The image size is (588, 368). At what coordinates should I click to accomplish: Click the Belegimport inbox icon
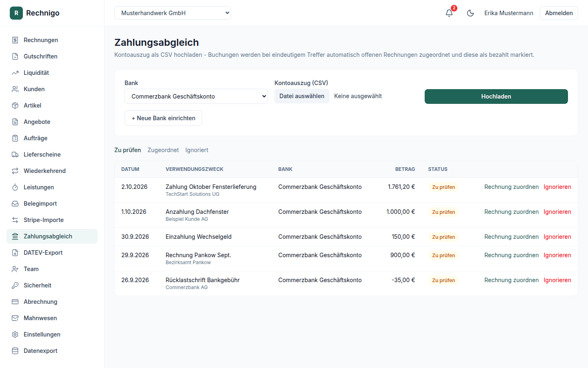15,204
